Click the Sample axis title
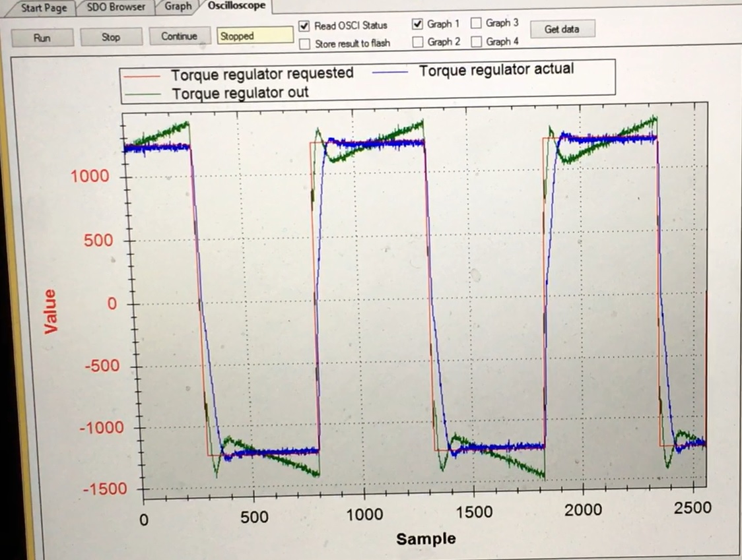The width and height of the screenshot is (742, 560). [426, 539]
